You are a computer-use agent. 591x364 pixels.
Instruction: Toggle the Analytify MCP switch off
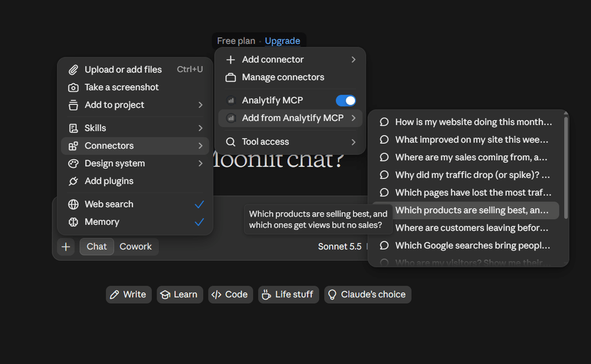(x=346, y=100)
